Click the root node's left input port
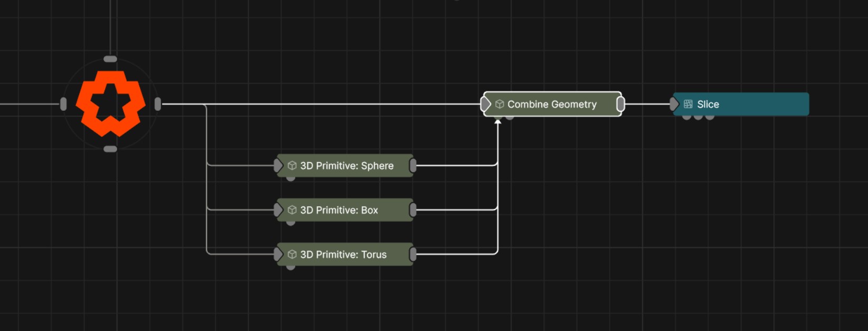The image size is (868, 331). pos(63,104)
